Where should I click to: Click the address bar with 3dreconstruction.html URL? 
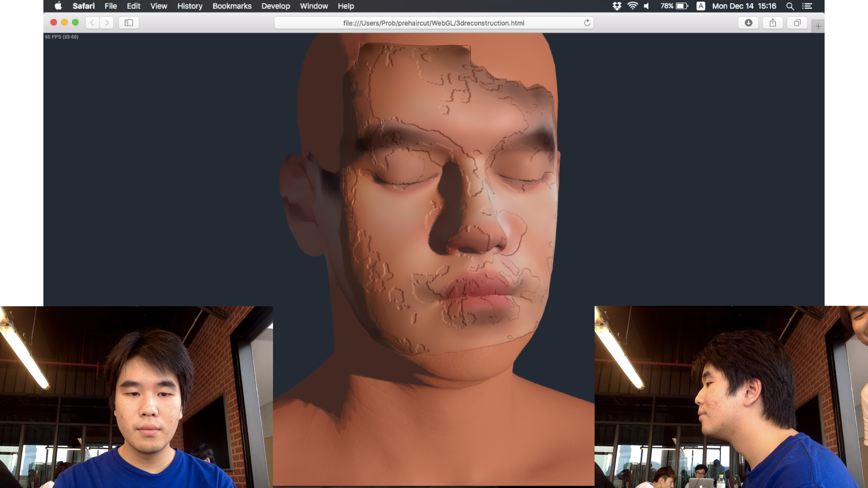click(434, 23)
